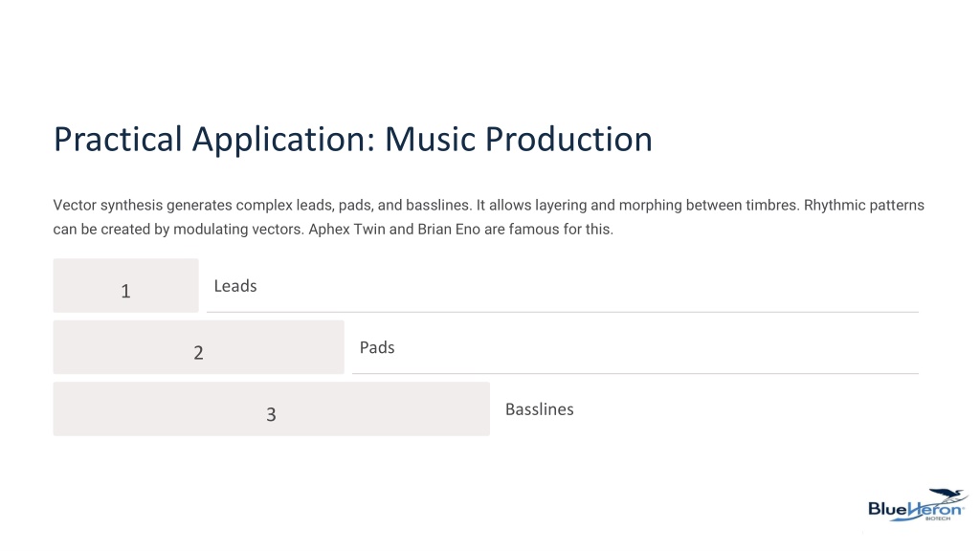The image size is (980, 551).
Task: Click the Basslines label
Action: tap(540, 409)
